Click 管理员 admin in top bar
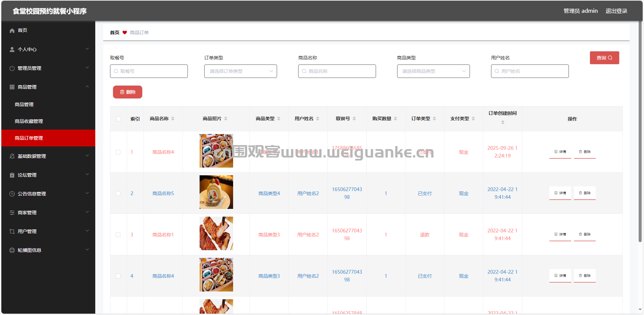 (581, 11)
